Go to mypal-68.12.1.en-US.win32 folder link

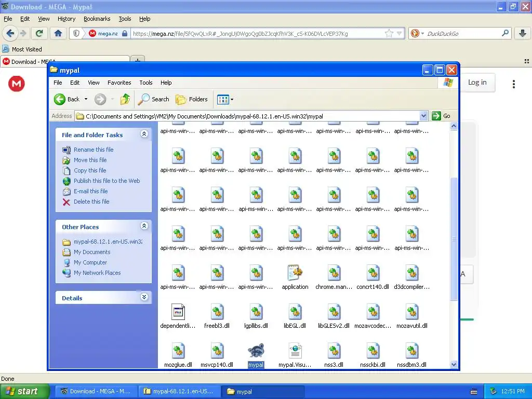(x=108, y=242)
